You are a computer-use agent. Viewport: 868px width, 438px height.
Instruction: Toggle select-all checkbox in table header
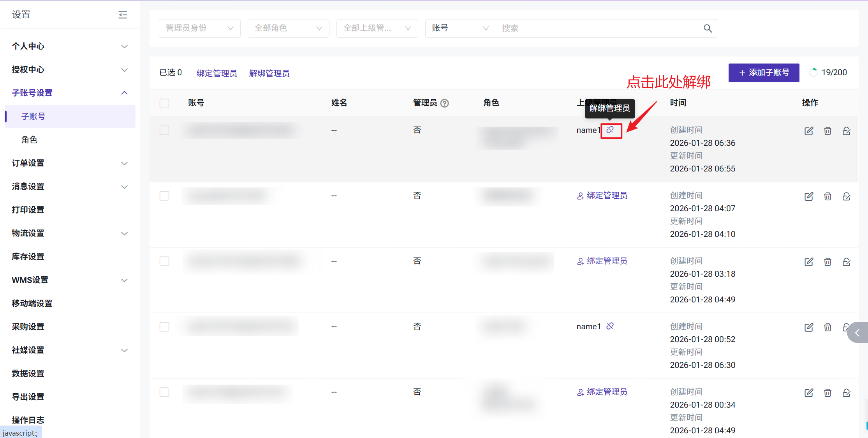(164, 103)
